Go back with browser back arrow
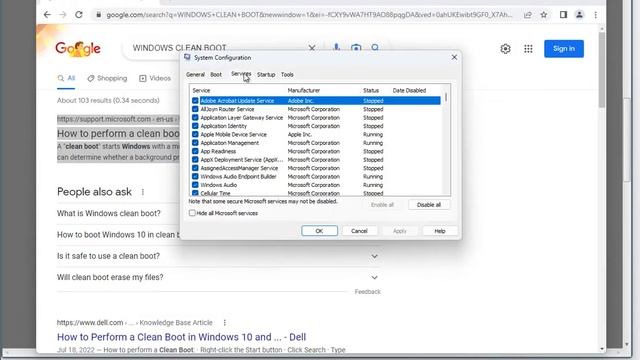The image size is (640, 360). tap(47, 15)
